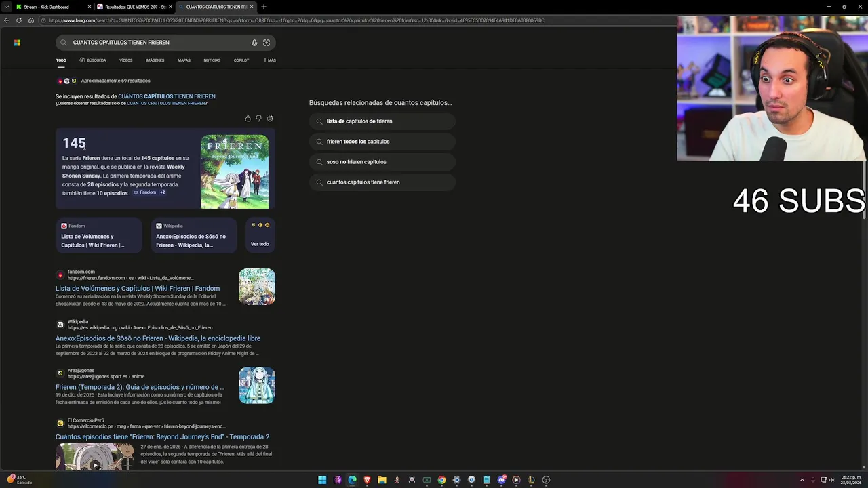Open Microsoft Edge from the taskbar

(352, 480)
